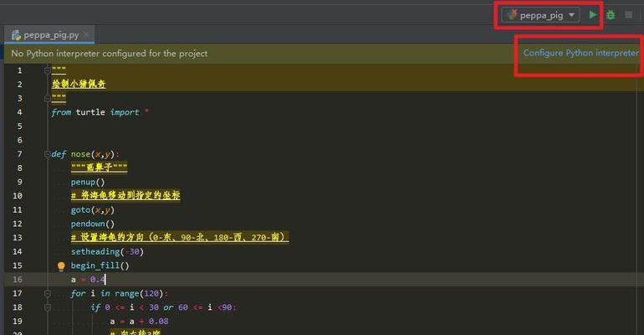Toggle the docstring end fold marker on line 3

(47, 98)
